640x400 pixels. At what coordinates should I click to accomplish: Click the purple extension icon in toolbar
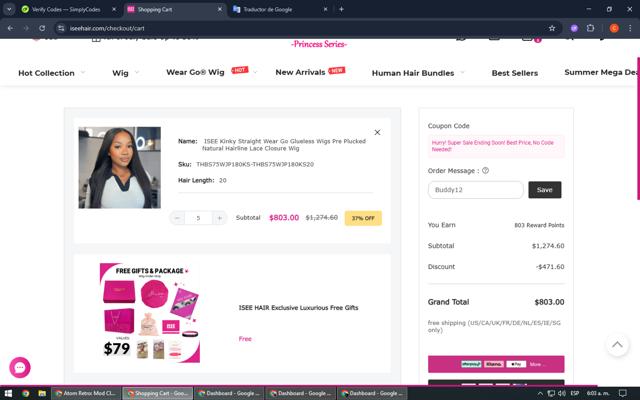(x=574, y=28)
